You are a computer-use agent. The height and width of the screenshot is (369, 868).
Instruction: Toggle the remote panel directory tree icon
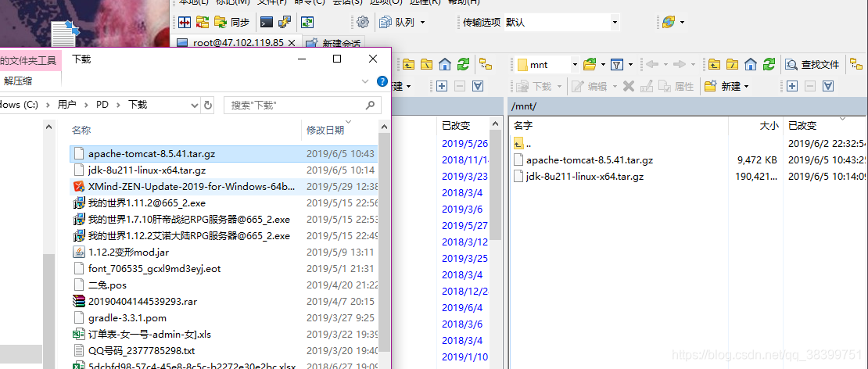tap(855, 65)
